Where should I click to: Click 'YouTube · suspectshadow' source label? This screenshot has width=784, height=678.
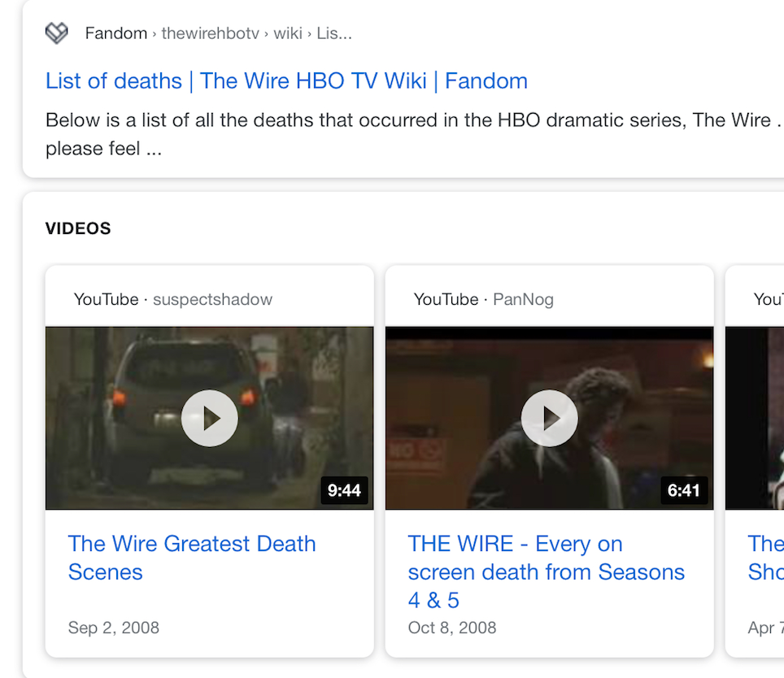173,299
